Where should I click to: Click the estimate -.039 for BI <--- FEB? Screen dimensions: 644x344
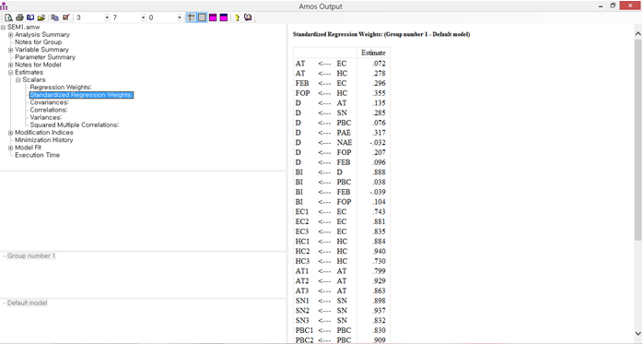pyautogui.click(x=378, y=192)
